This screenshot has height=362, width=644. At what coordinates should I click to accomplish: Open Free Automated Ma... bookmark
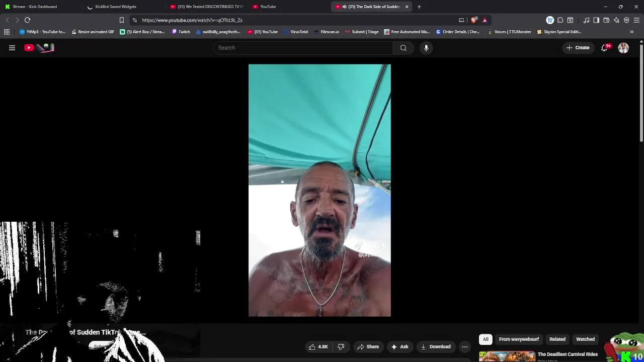(x=407, y=32)
